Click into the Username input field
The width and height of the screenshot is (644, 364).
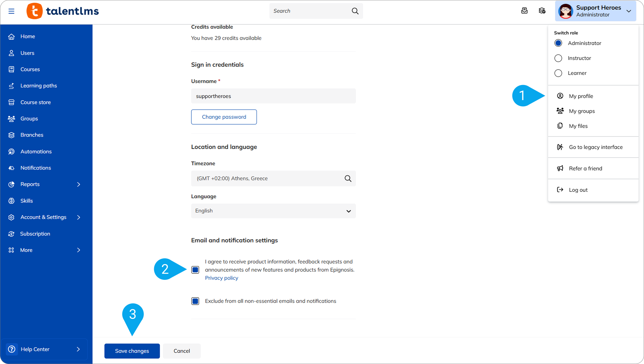tap(273, 96)
